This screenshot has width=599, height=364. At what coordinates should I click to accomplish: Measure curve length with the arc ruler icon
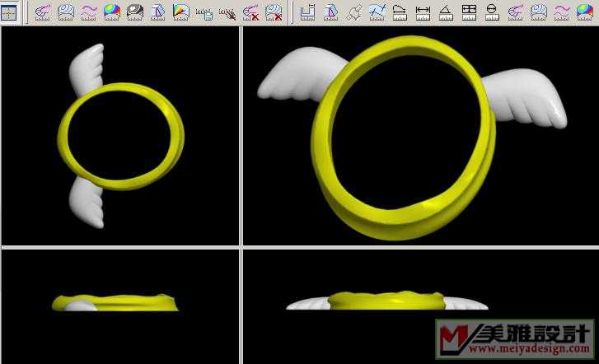400,12
